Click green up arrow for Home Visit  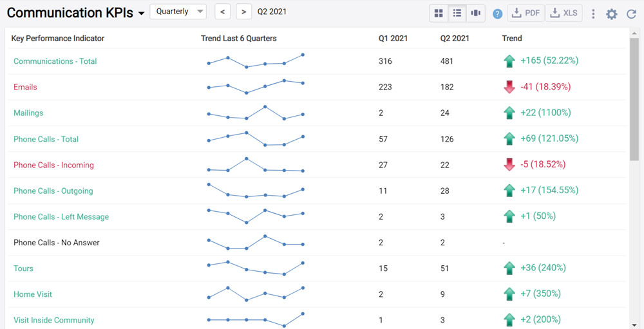509,294
